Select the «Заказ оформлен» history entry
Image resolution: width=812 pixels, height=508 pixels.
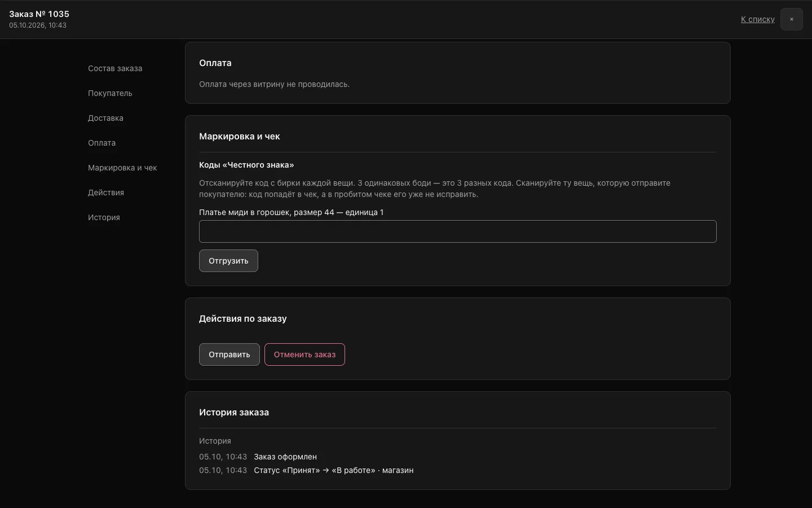click(285, 457)
